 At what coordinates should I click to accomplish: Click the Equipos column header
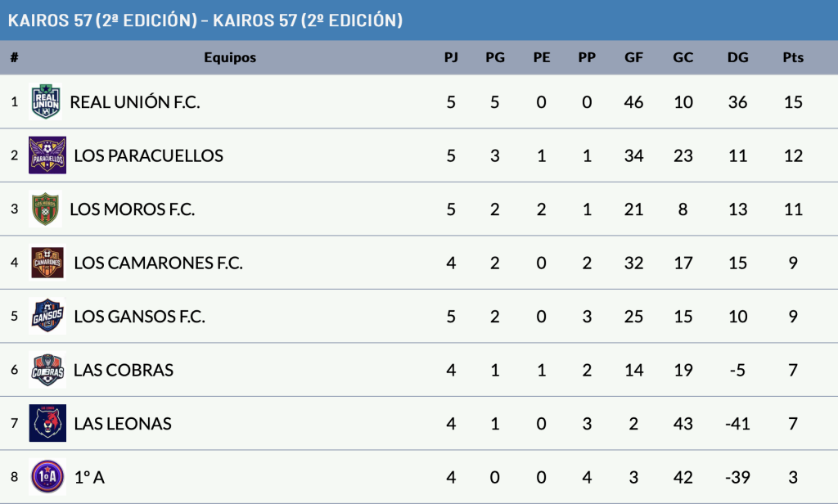tap(230, 57)
